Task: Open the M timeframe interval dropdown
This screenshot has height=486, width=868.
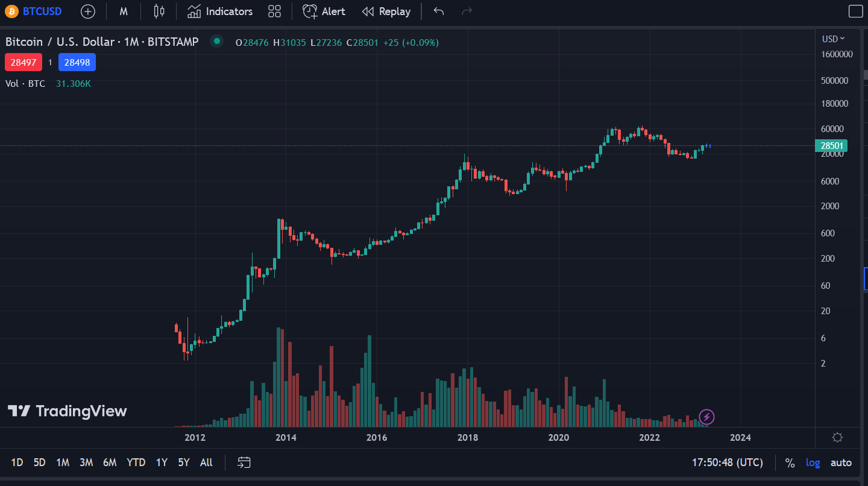Action: pos(124,11)
